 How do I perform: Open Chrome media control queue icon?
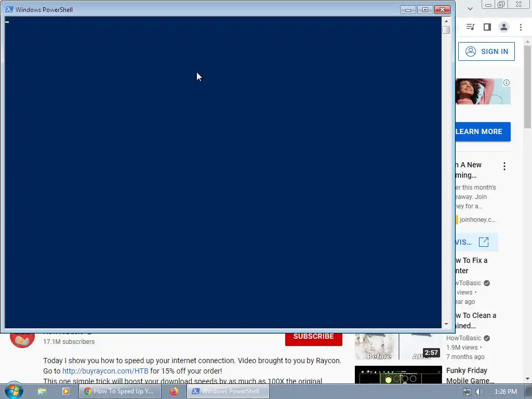(x=470, y=27)
